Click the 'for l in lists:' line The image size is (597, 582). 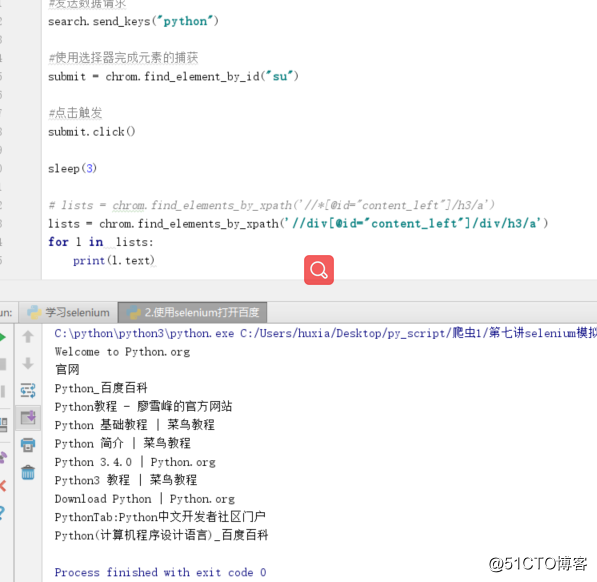coord(101,242)
